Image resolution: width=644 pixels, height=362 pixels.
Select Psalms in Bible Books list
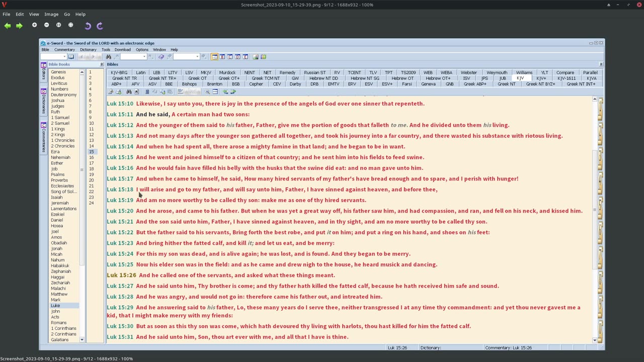57,174
